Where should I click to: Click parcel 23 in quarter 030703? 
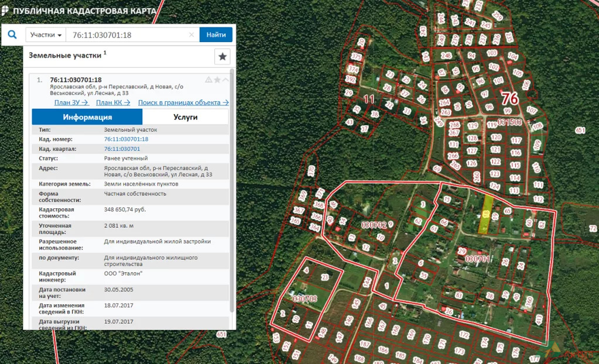[325, 278]
